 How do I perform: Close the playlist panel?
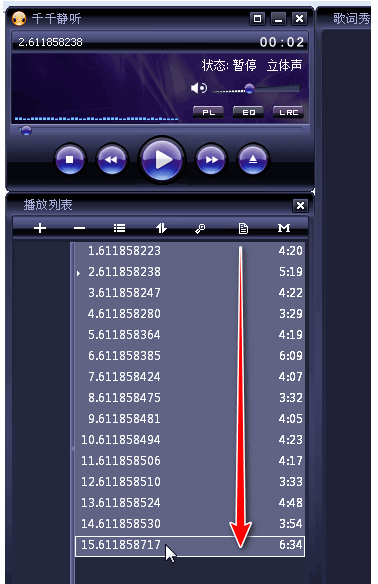click(x=300, y=205)
